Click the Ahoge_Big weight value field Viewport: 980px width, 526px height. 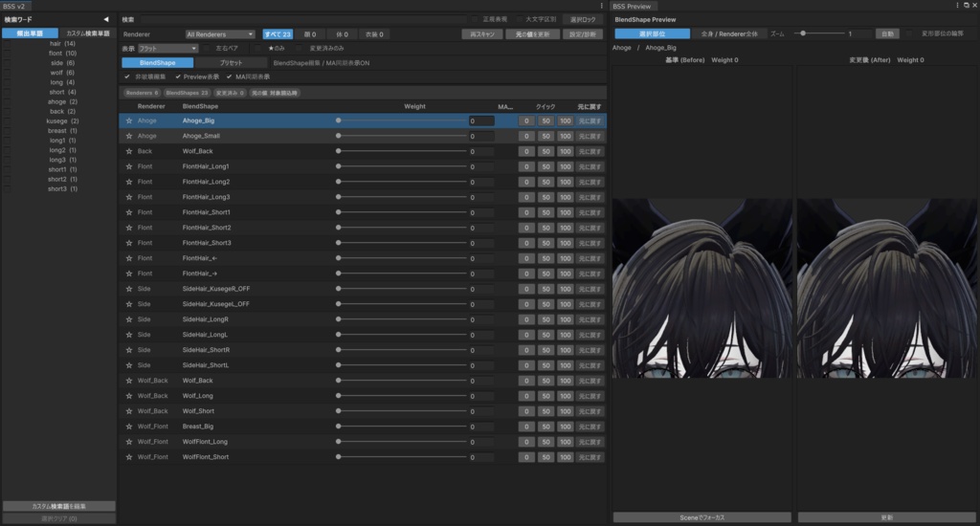point(481,121)
